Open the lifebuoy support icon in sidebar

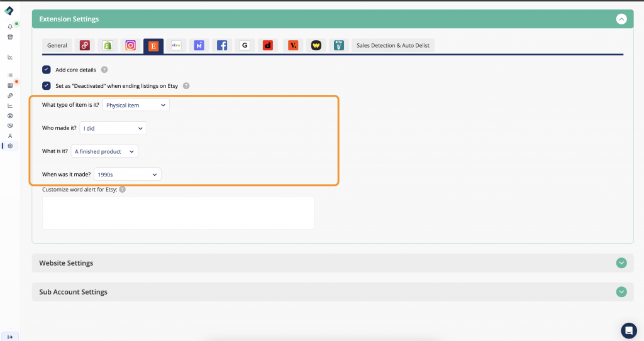point(10,116)
